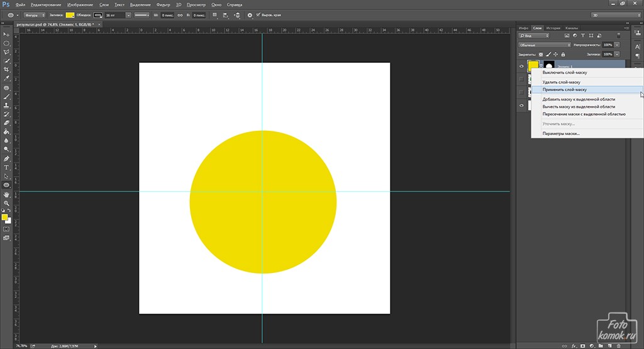The image size is (644, 349).
Task: Select the Dodge tool
Action: (x=6, y=149)
